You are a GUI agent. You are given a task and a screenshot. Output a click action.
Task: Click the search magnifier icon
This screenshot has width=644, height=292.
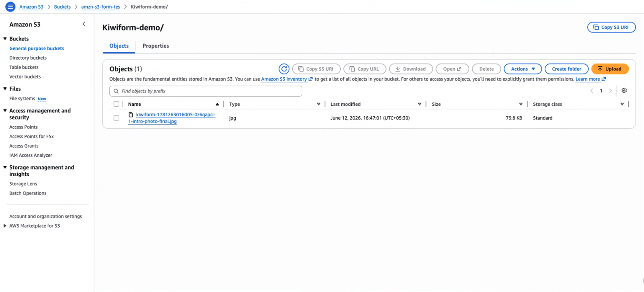(x=116, y=91)
